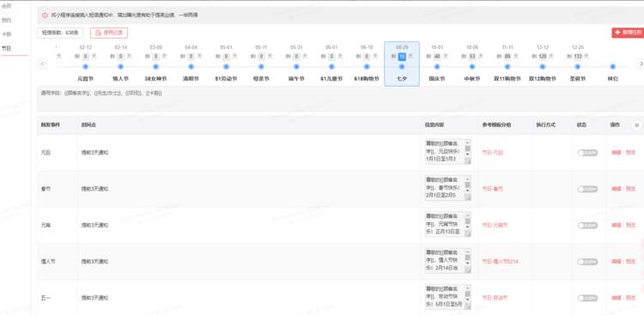644x315 pixels.
Task: Select 61儿童节 dot on timeline
Action: (331, 67)
